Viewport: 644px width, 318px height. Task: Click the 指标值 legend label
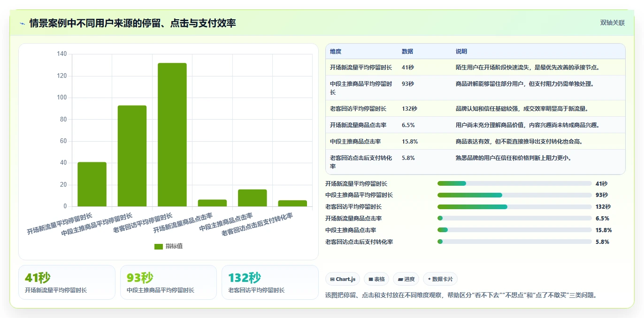174,246
